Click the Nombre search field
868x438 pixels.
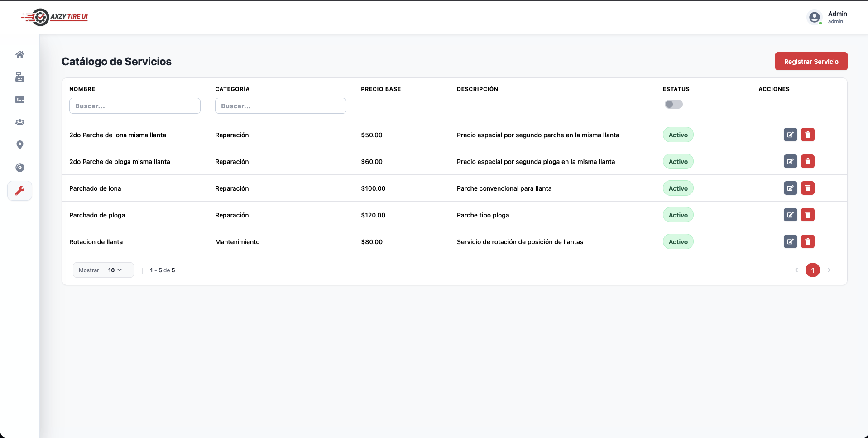[134, 106]
